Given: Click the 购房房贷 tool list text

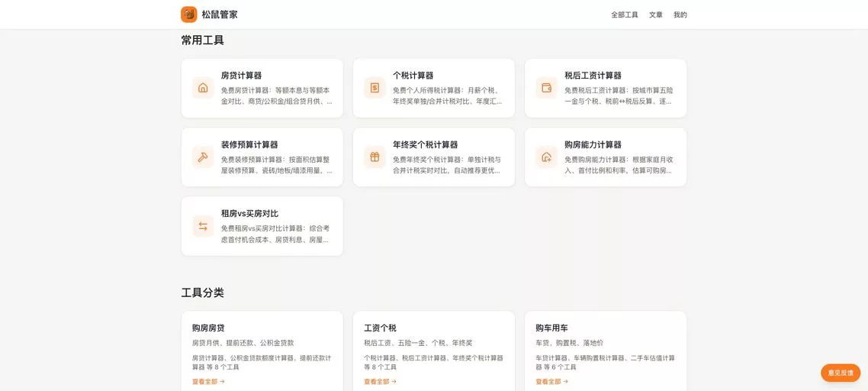Looking at the screenshot, I should 262,363.
